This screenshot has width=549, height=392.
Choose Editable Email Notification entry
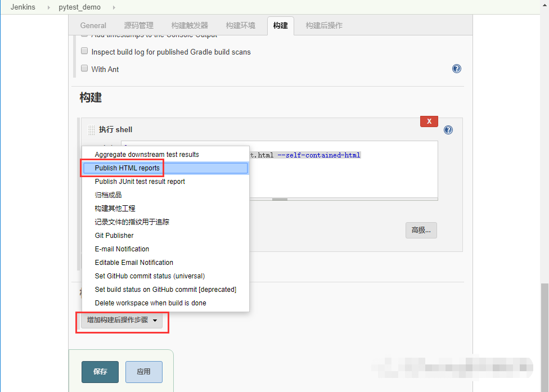[x=165, y=263]
